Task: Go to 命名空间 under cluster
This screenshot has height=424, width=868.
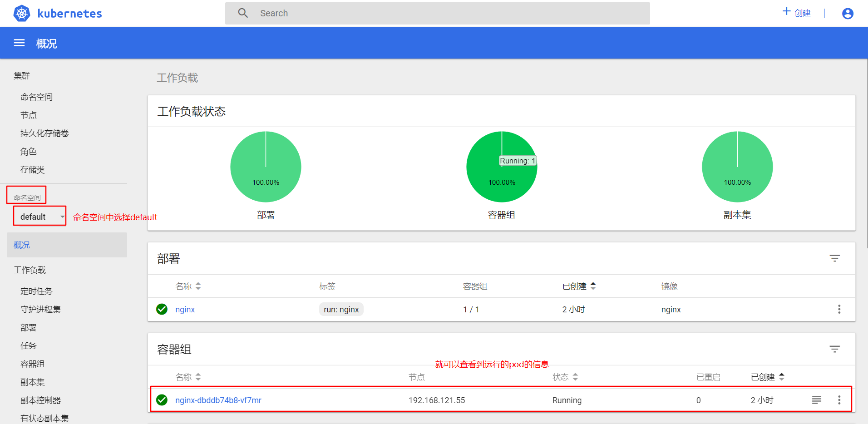Action: click(37, 97)
